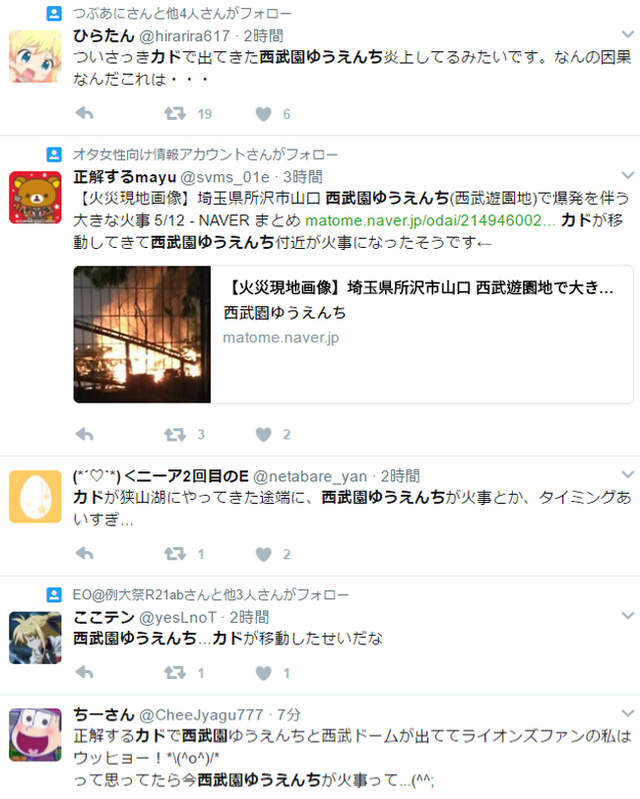Like the ひらたん tweet with 6 likes
This screenshot has width=640, height=799.
[263, 114]
